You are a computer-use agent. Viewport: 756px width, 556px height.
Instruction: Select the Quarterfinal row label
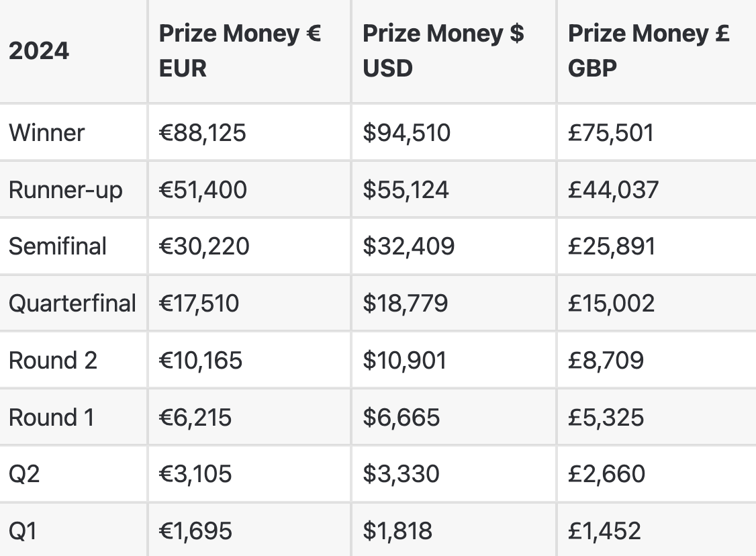(x=73, y=303)
